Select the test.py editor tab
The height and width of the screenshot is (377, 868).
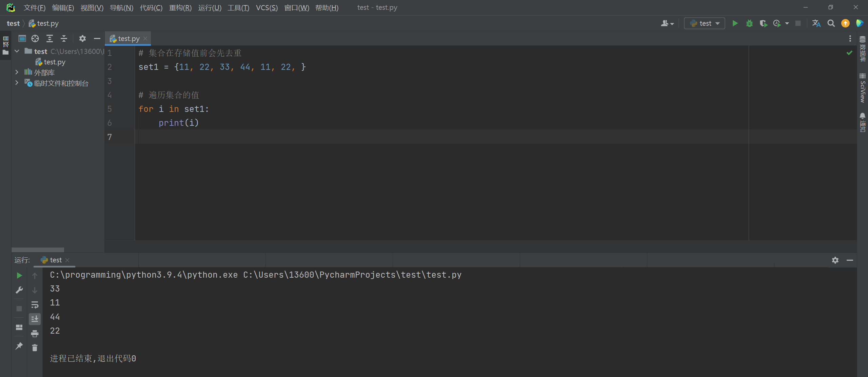128,39
